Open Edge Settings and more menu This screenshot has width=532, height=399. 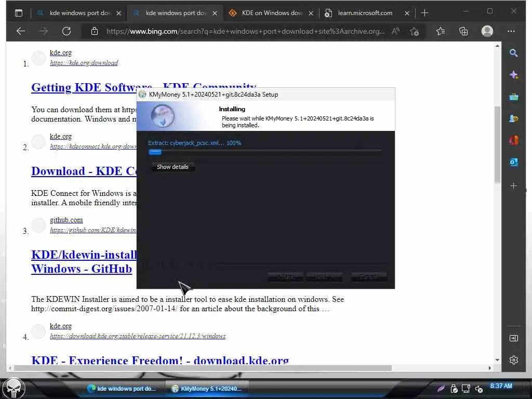pos(511,31)
